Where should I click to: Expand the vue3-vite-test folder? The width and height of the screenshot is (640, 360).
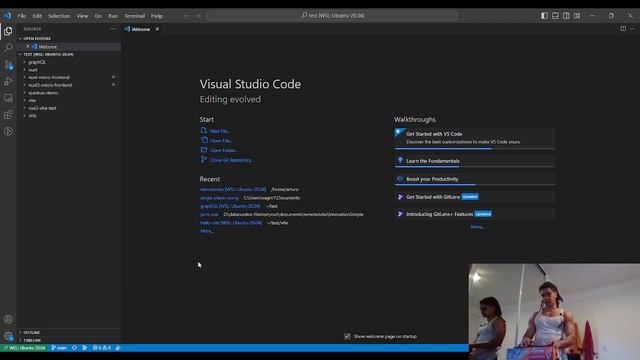point(42,108)
